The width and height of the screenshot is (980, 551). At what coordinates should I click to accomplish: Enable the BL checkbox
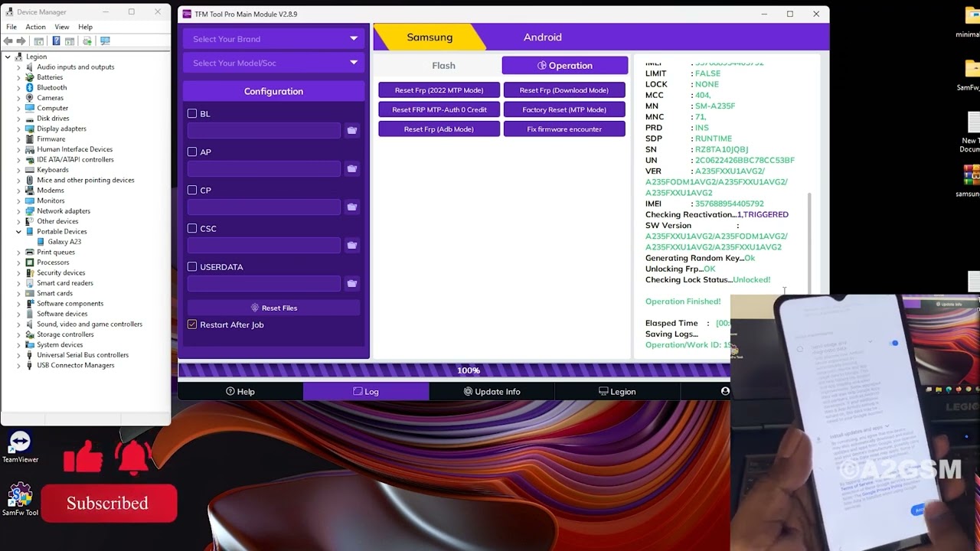tap(192, 113)
